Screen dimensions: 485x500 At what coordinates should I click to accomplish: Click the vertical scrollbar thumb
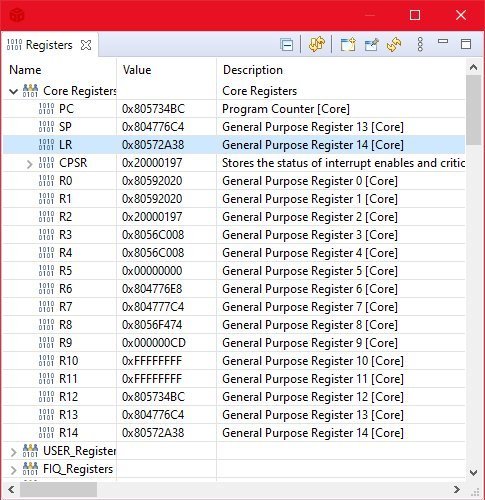(473, 110)
